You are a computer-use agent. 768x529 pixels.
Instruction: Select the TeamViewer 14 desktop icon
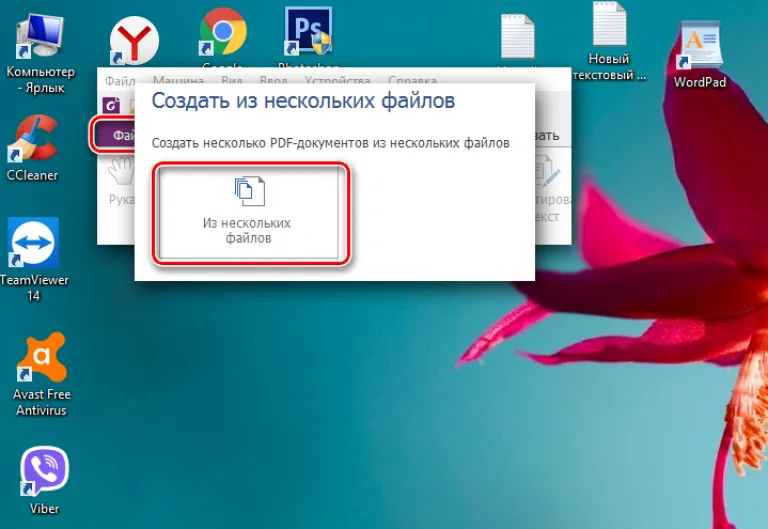tap(33, 260)
